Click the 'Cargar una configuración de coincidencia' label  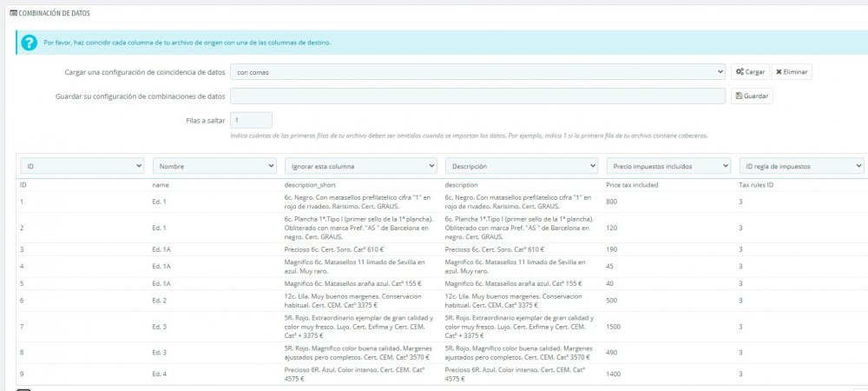145,72
